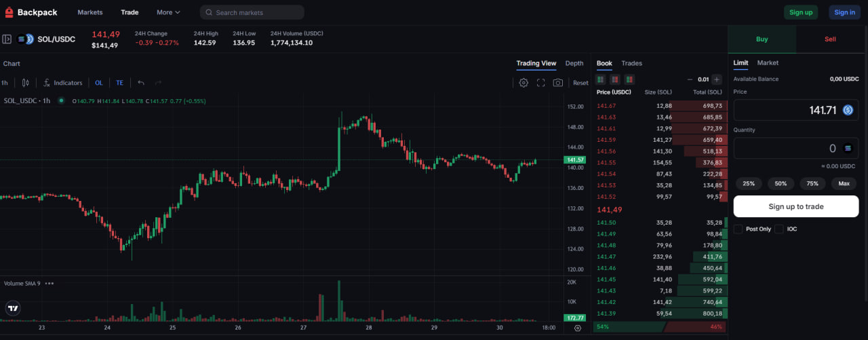The width and height of the screenshot is (868, 340).
Task: Click the Search markets field
Action: point(252,12)
